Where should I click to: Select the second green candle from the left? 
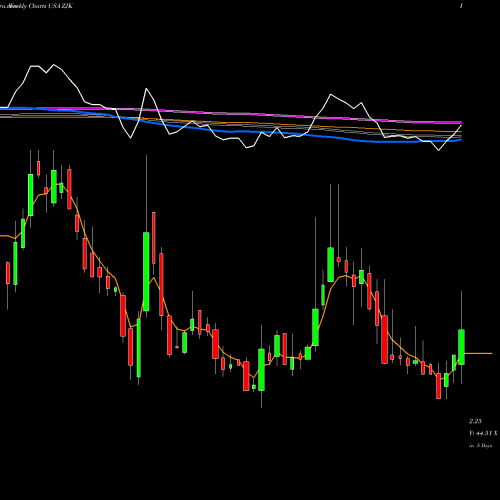tap(23, 233)
